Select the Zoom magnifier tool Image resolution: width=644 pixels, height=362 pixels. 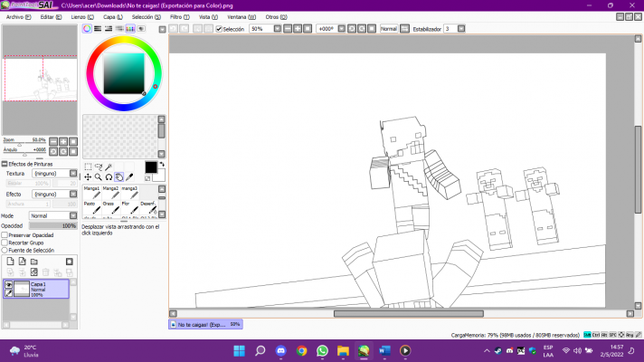(98, 177)
